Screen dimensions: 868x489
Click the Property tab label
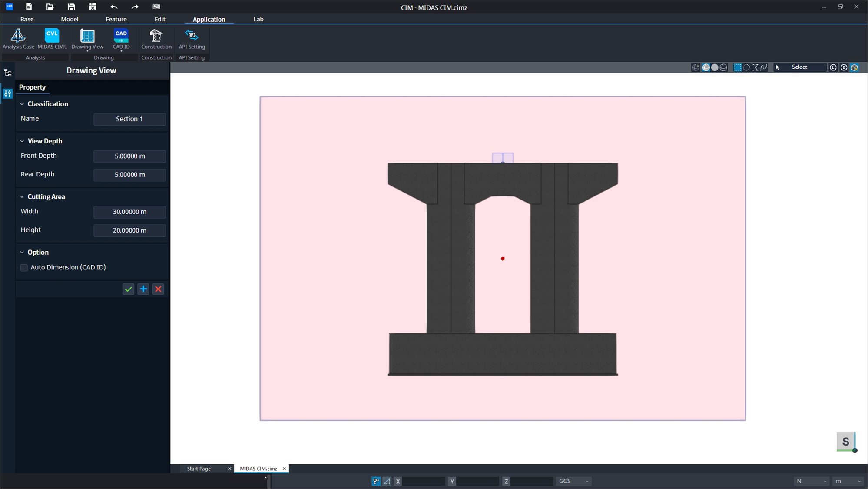coord(32,87)
